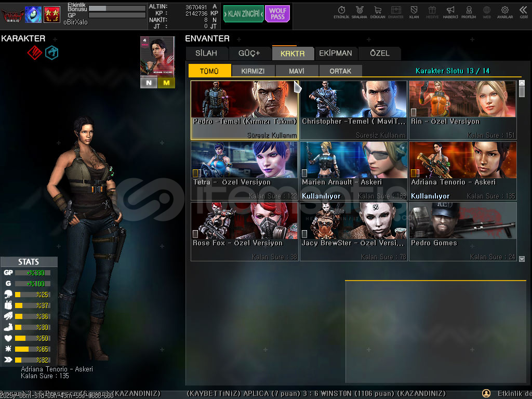The width and height of the screenshot is (532, 399).
Task: Toggle the small box on Jacy BrewSter card
Action: [304, 234]
